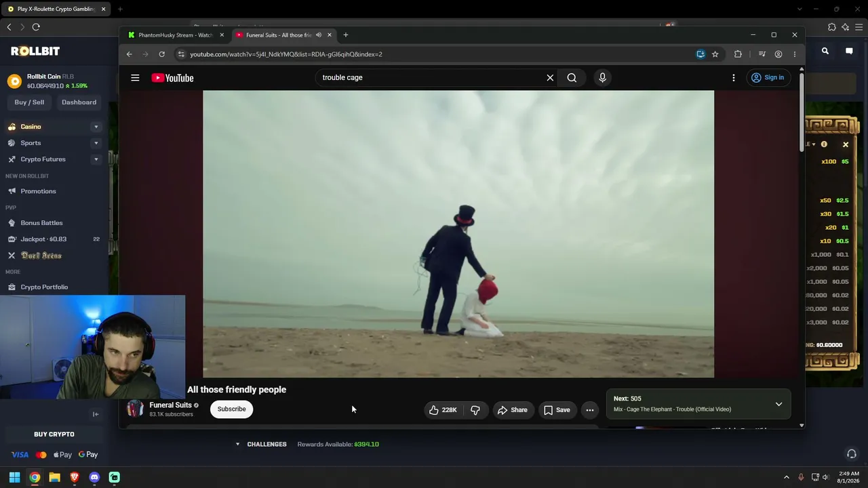Open YouTube settings three-dot menu beside Sign in
The width and height of the screenshot is (868, 488).
pyautogui.click(x=733, y=77)
